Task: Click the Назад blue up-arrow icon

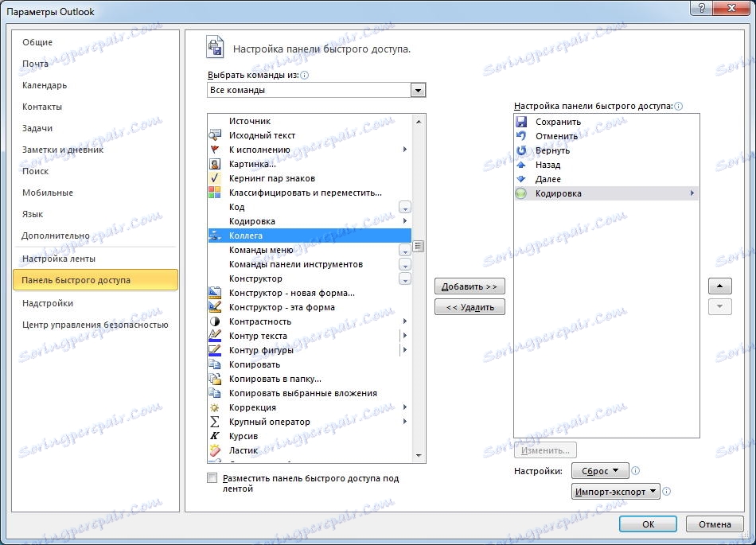Action: click(x=521, y=165)
